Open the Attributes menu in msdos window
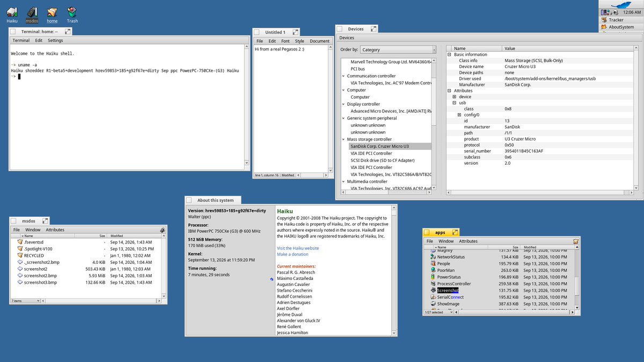 (x=55, y=230)
